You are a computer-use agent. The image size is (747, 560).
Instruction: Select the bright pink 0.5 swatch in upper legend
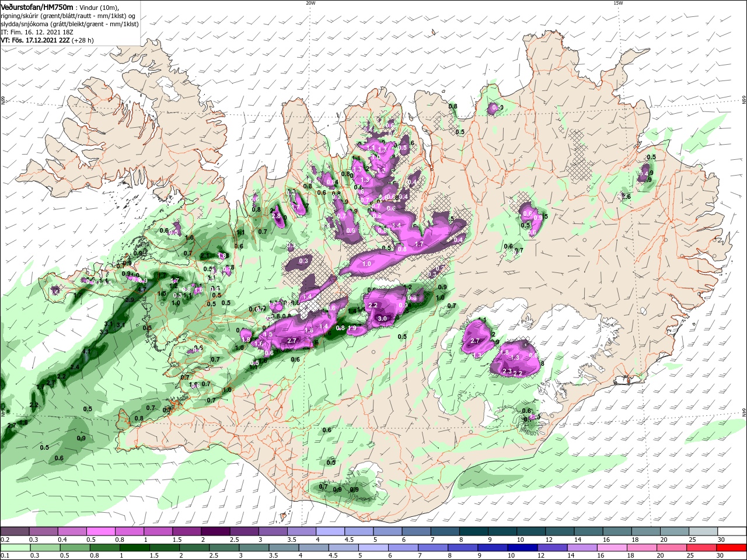tap(100, 531)
